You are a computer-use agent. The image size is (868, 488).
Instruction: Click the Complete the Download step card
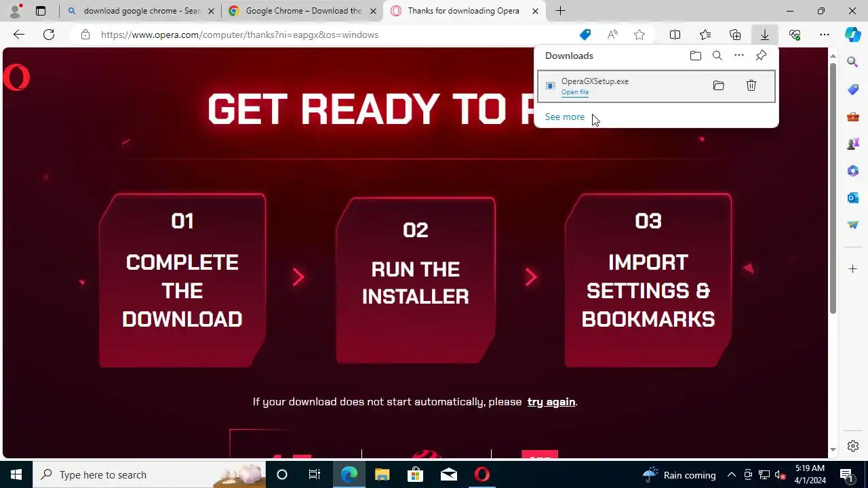[182, 281]
